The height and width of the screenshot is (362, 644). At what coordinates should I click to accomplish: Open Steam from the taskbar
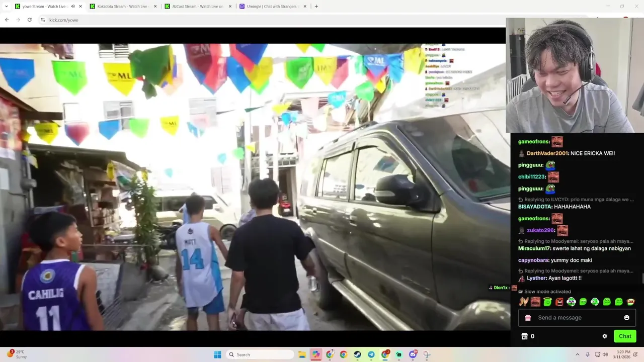[x=357, y=354]
